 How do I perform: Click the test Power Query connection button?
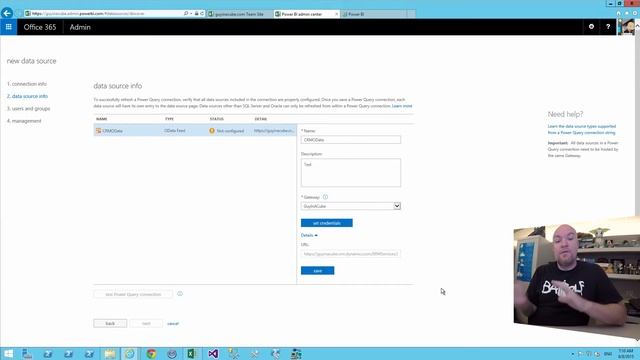point(133,294)
